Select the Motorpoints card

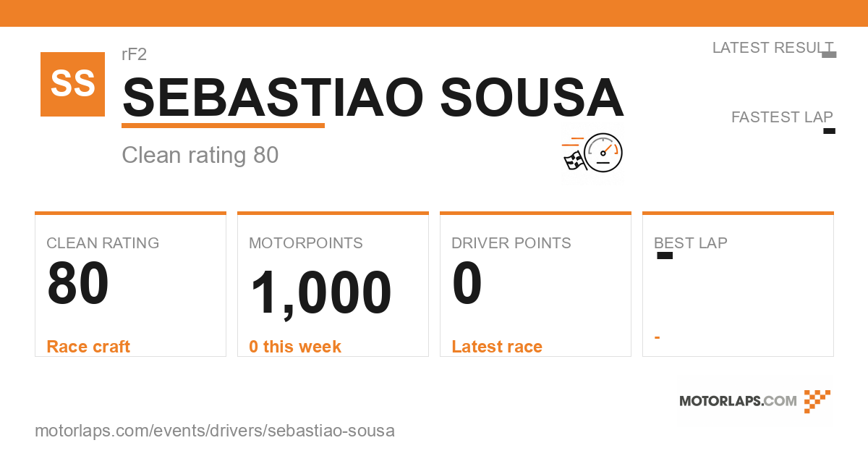coord(333,284)
